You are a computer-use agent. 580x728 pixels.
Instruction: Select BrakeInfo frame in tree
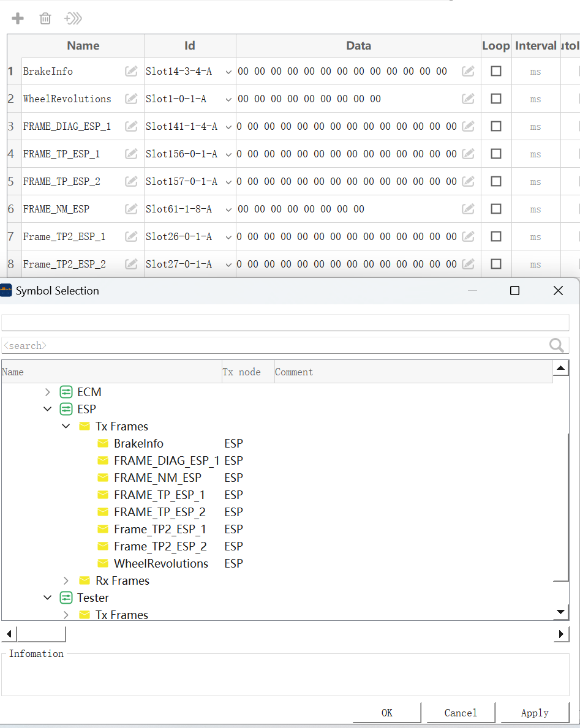pyautogui.click(x=138, y=443)
